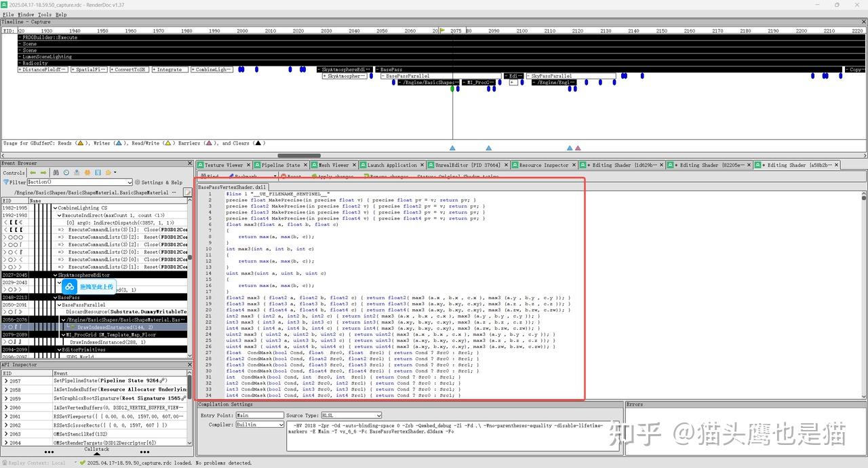The height and width of the screenshot is (468, 868).
Task: Click inside the Entry Point field showing Main
Action: [260, 415]
